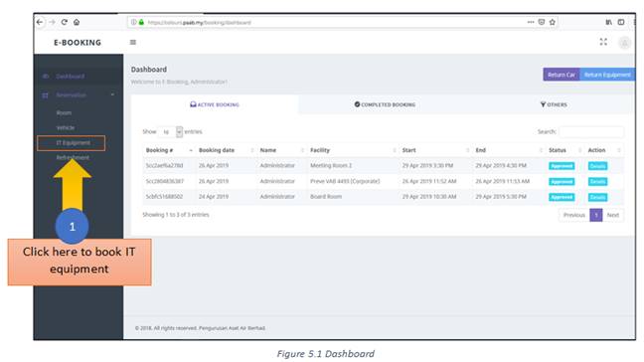Sort by Booking # column
The width and height of the screenshot is (644, 362).
tap(169, 150)
